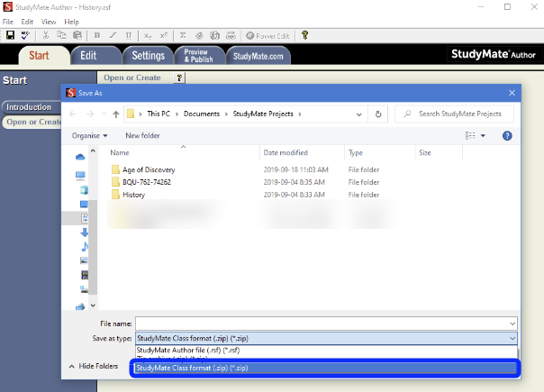This screenshot has width=544, height=392.
Task: Open the recent locations dropdown chevron
Action: click(104, 114)
